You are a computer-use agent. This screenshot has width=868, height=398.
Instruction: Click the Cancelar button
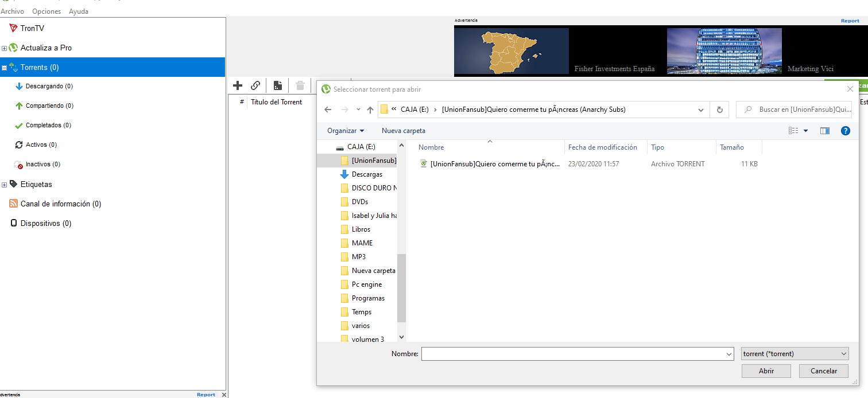(823, 371)
